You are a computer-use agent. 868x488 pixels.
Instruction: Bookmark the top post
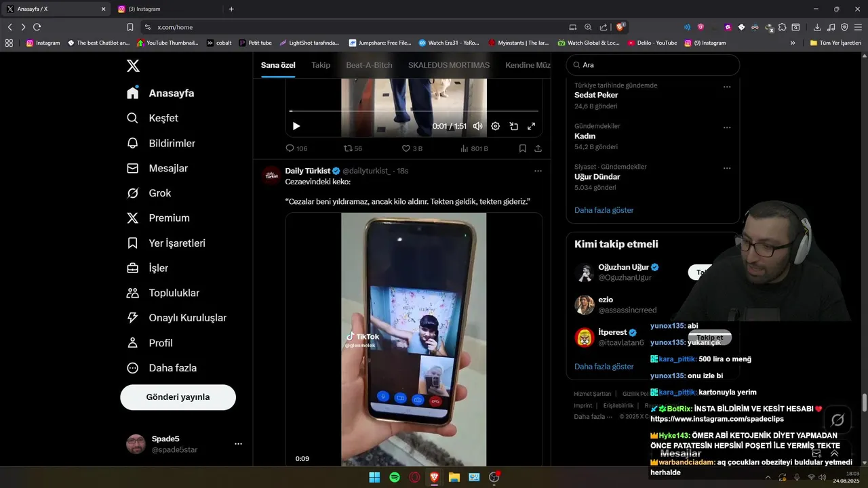(522, 148)
